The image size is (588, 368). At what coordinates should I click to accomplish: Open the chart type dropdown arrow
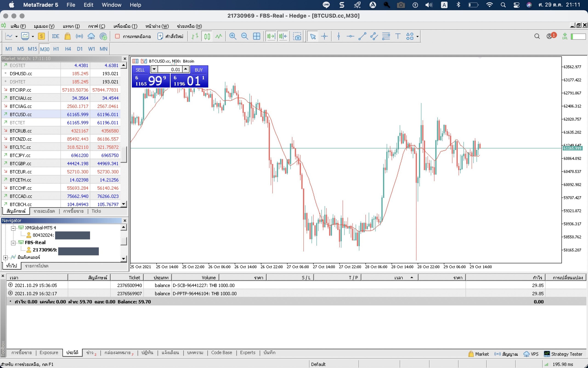coord(17,37)
